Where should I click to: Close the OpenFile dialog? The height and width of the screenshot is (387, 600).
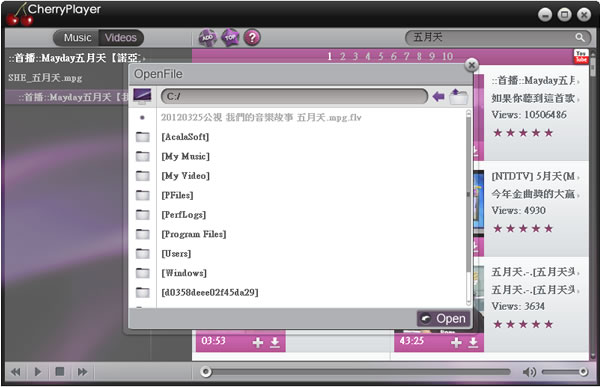click(471, 65)
